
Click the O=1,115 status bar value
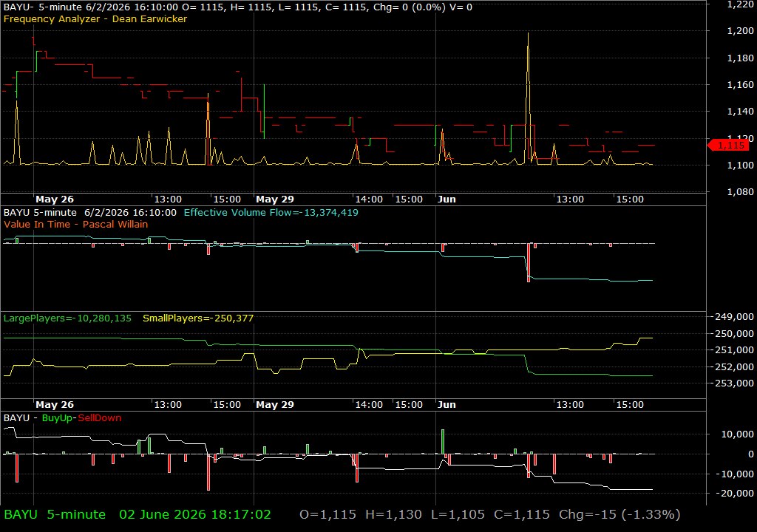(327, 514)
